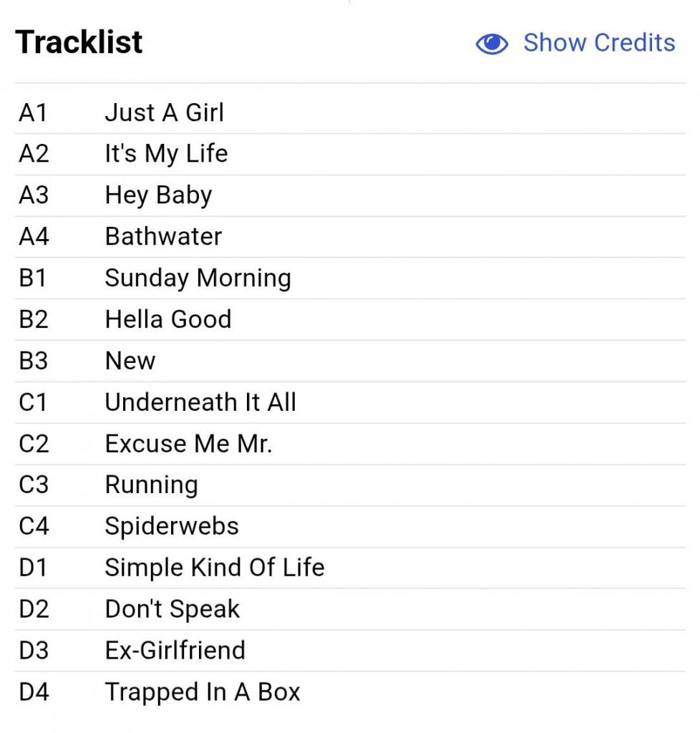Viewport: 700px width, 733px height.
Task: Click track position label D4
Action: tap(34, 692)
